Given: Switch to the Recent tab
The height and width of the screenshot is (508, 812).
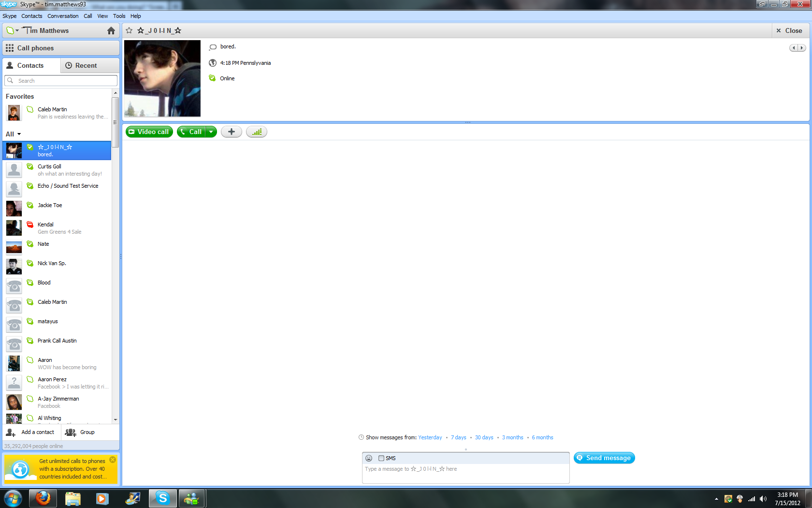Looking at the screenshot, I should [x=86, y=65].
